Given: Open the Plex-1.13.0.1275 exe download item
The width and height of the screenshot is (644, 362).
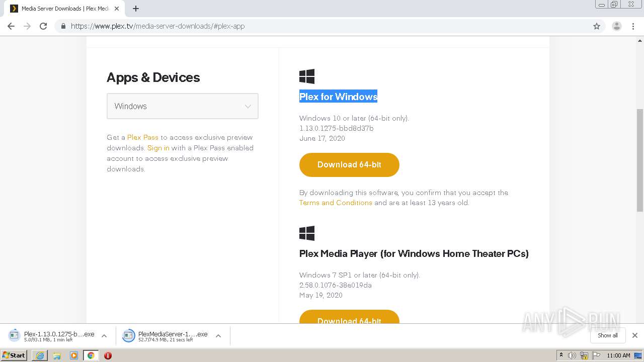Looking at the screenshot, I should point(52,336).
